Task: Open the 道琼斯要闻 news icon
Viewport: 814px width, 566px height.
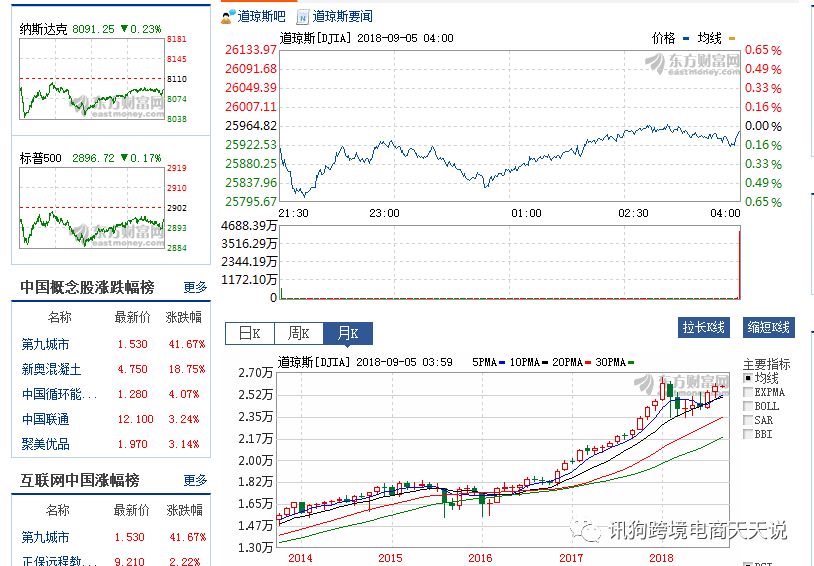Action: pyautogui.click(x=303, y=17)
